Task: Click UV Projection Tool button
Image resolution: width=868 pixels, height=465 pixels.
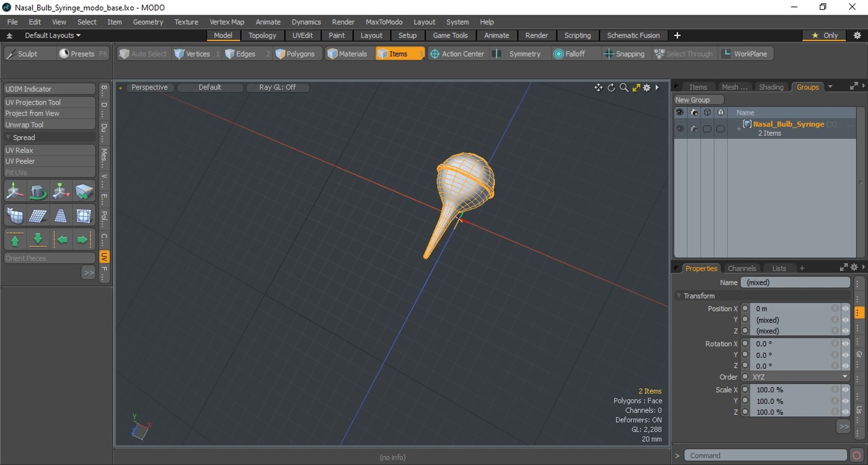Action: [x=50, y=102]
